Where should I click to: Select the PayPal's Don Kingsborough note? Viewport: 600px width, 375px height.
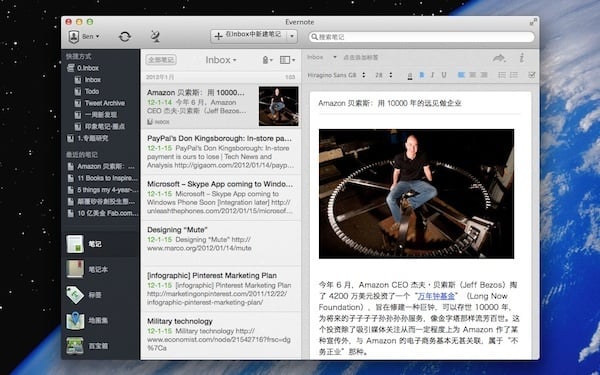(221, 152)
